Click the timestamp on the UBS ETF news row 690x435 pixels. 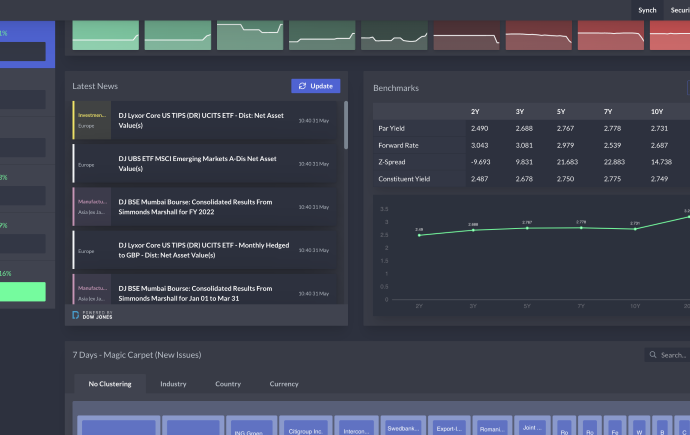point(314,164)
